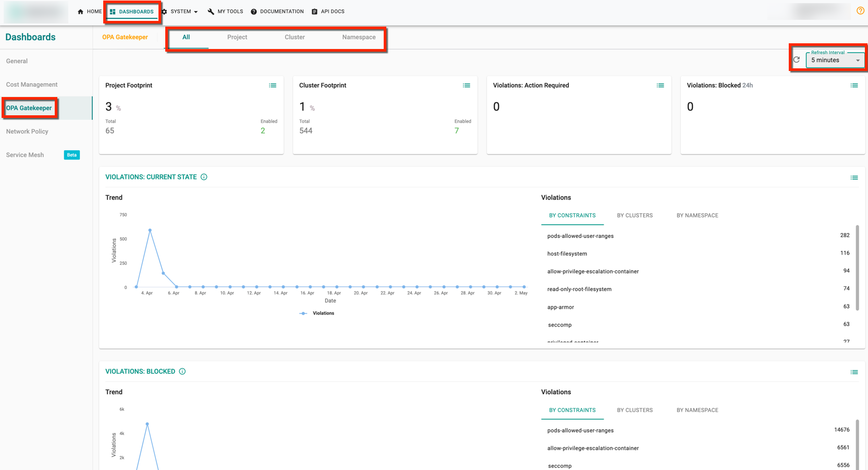Click the refresh icon near Refresh Interval
This screenshot has width=868, height=470.
click(x=797, y=59)
